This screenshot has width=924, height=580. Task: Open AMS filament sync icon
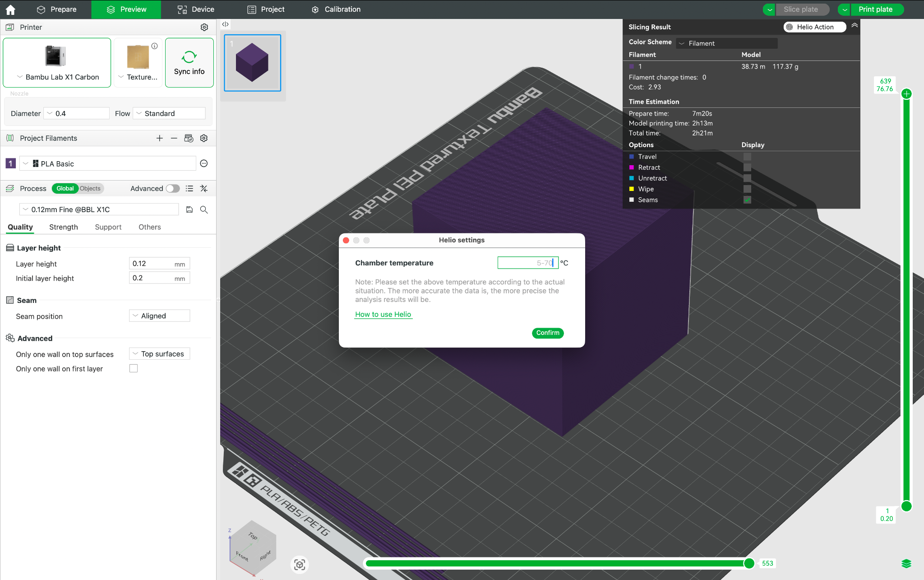pyautogui.click(x=189, y=138)
